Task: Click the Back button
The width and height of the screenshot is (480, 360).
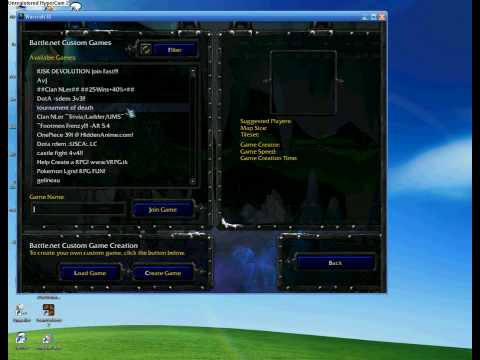Action: click(x=335, y=263)
